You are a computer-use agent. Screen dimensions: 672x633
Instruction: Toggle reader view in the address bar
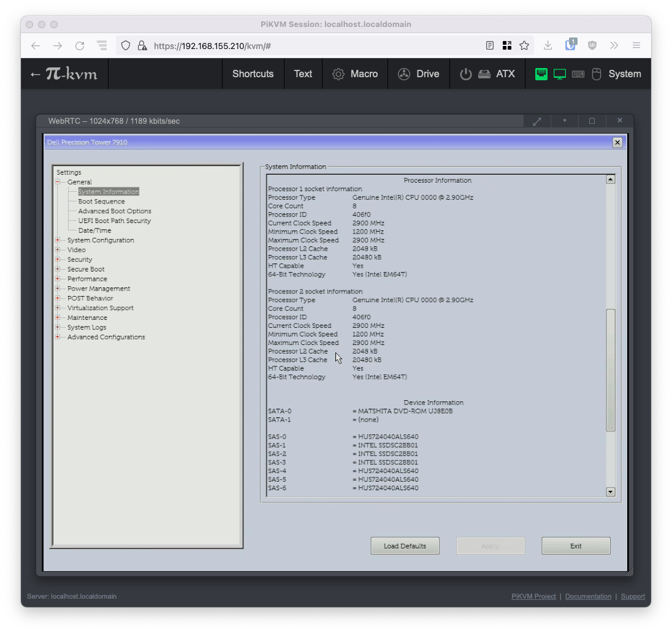(x=490, y=45)
